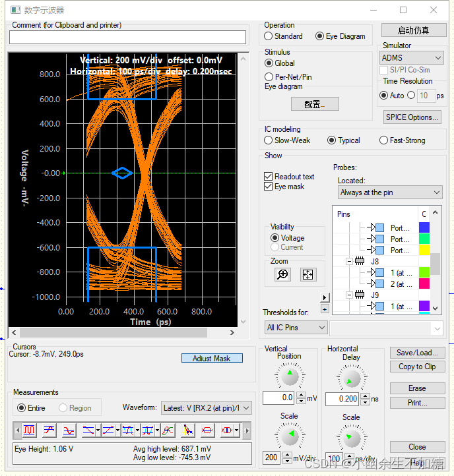454x476 pixels.
Task: Click the Adjust Mask button
Action: coord(212,358)
